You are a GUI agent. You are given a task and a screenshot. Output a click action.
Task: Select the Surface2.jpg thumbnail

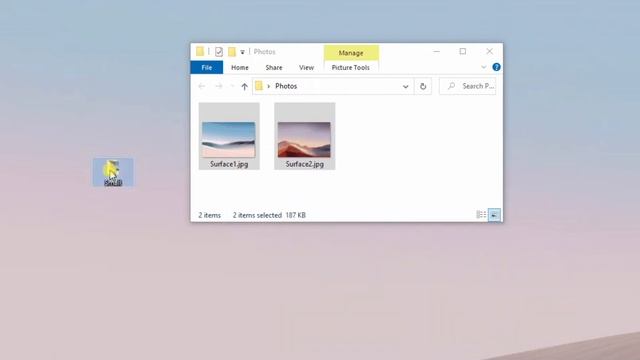[304, 140]
